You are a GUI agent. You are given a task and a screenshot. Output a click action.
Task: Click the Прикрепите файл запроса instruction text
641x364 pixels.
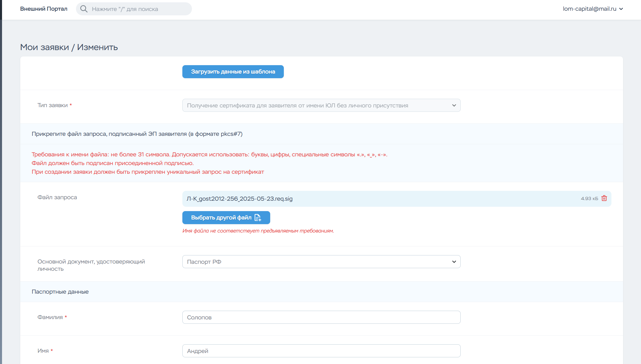(x=137, y=134)
